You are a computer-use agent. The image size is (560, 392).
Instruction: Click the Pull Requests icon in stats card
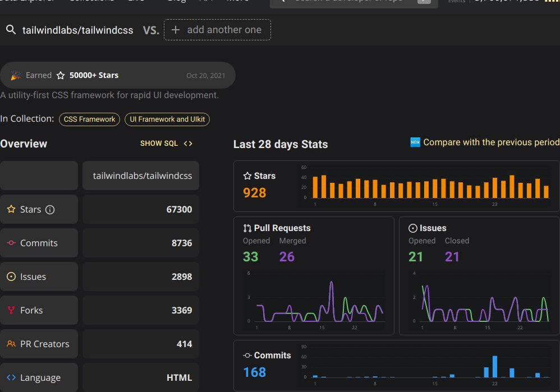[x=247, y=228]
